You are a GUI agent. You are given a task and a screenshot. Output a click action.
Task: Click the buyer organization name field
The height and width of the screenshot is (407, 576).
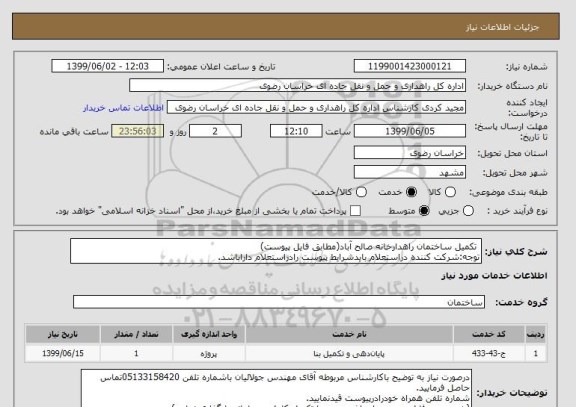pos(297,86)
